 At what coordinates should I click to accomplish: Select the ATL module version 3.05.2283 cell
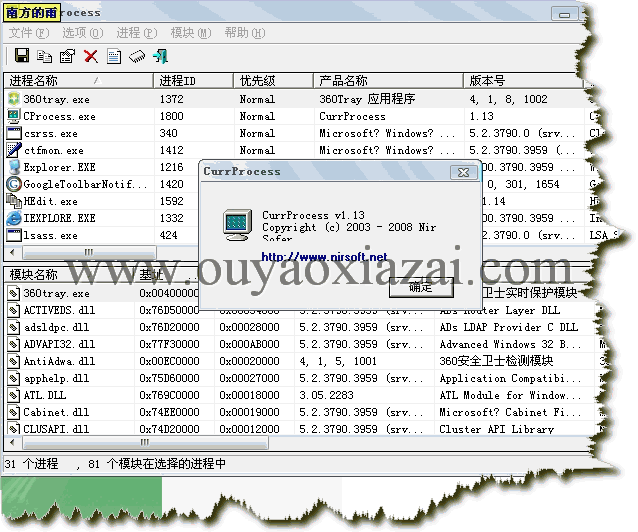click(x=326, y=395)
